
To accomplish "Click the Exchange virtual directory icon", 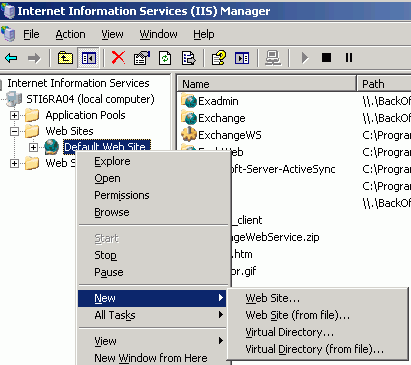I will click(190, 118).
